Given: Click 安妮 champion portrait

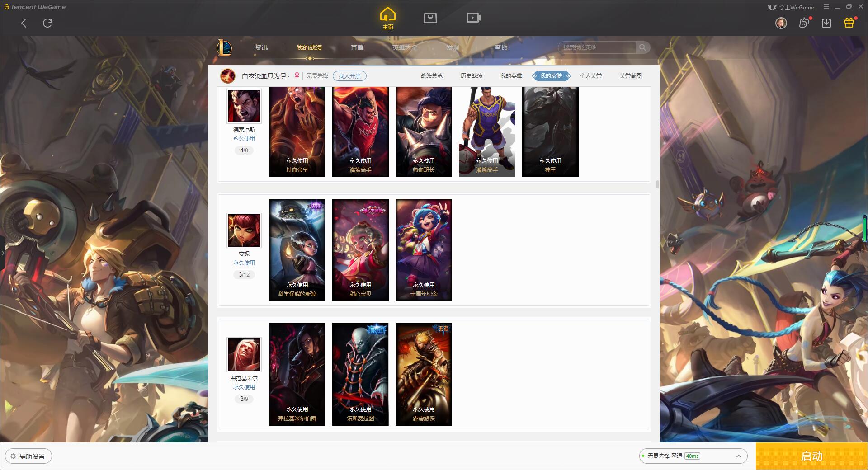Looking at the screenshot, I should pyautogui.click(x=244, y=230).
